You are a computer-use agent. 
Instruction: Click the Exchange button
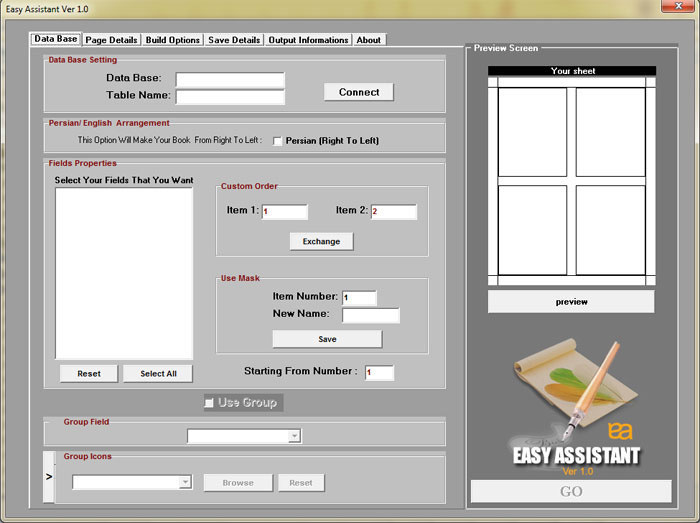(321, 241)
